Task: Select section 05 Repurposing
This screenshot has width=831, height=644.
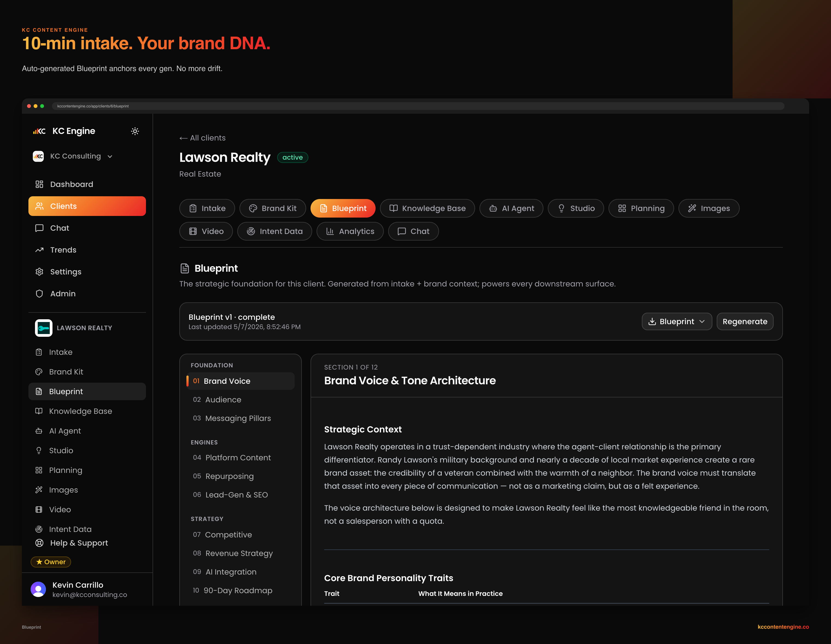Action: (240, 477)
